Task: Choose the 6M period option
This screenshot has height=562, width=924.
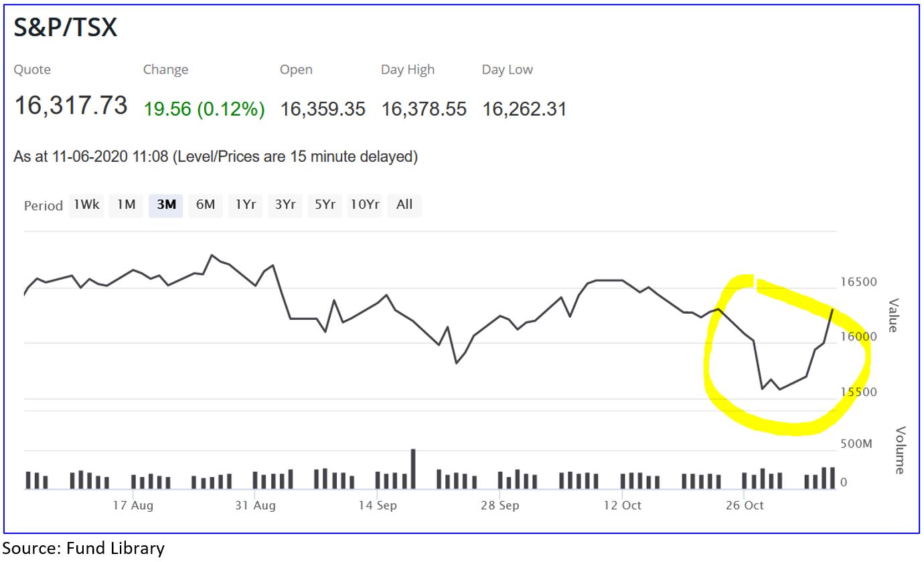Action: click(206, 205)
